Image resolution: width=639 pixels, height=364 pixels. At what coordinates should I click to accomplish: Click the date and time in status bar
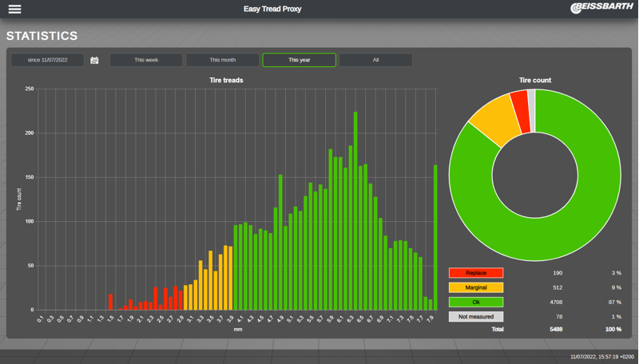click(601, 357)
